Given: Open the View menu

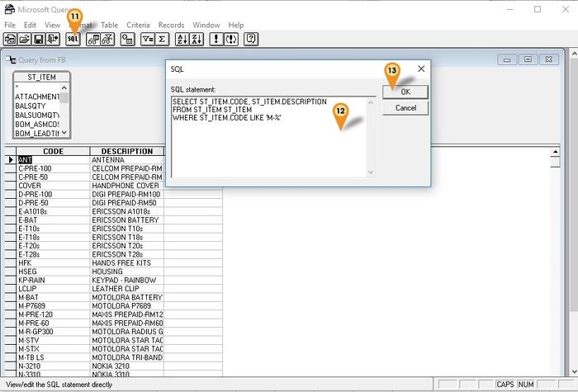Looking at the screenshot, I should click(52, 25).
